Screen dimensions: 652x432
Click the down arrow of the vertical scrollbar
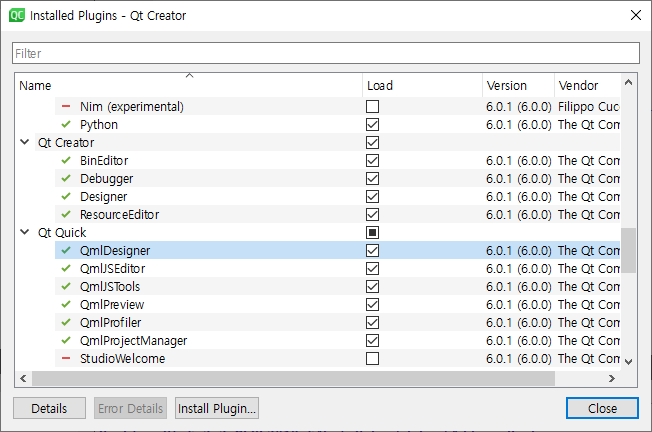pyautogui.click(x=628, y=362)
